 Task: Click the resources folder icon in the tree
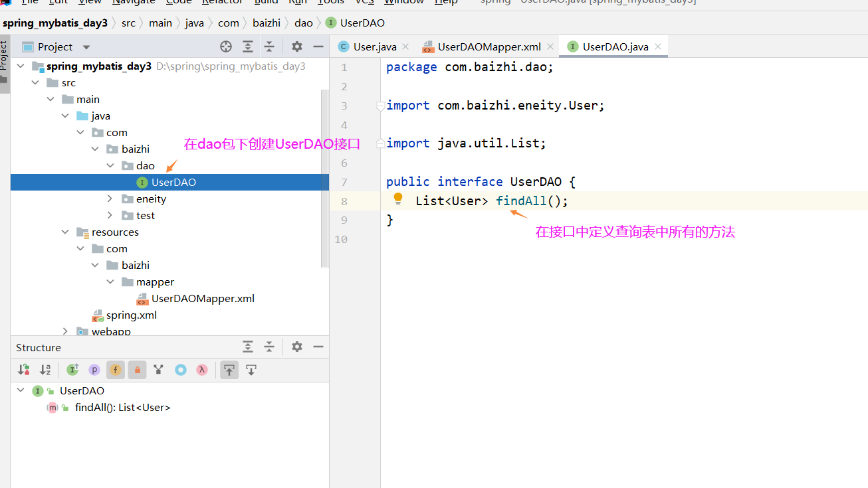[x=82, y=232]
